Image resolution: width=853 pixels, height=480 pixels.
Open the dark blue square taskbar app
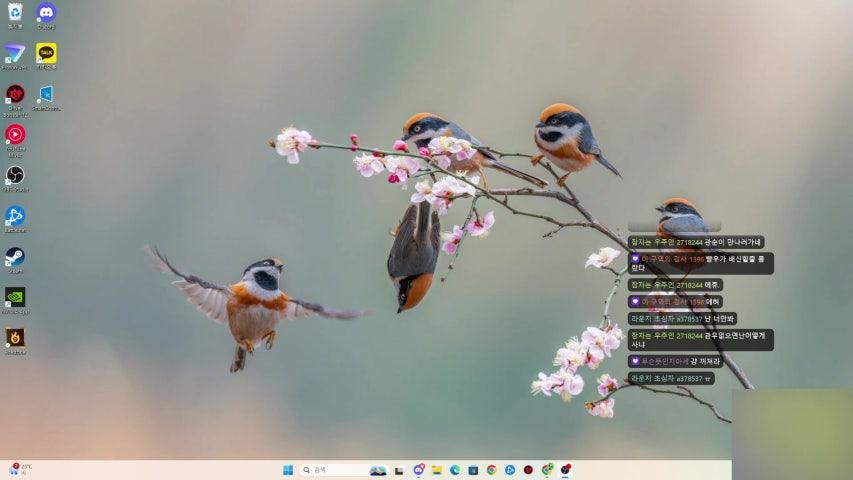(x=473, y=470)
